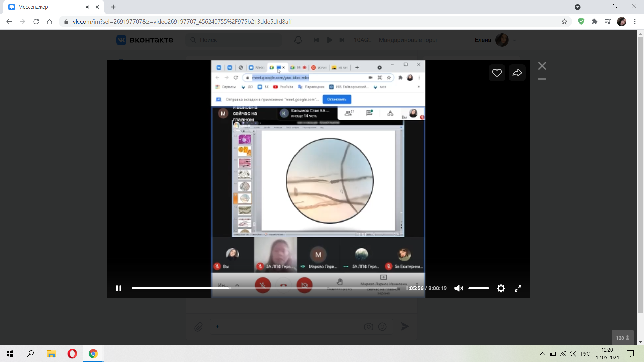The image size is (644, 362).
Task: Send the message arrow button
Action: 405,326
